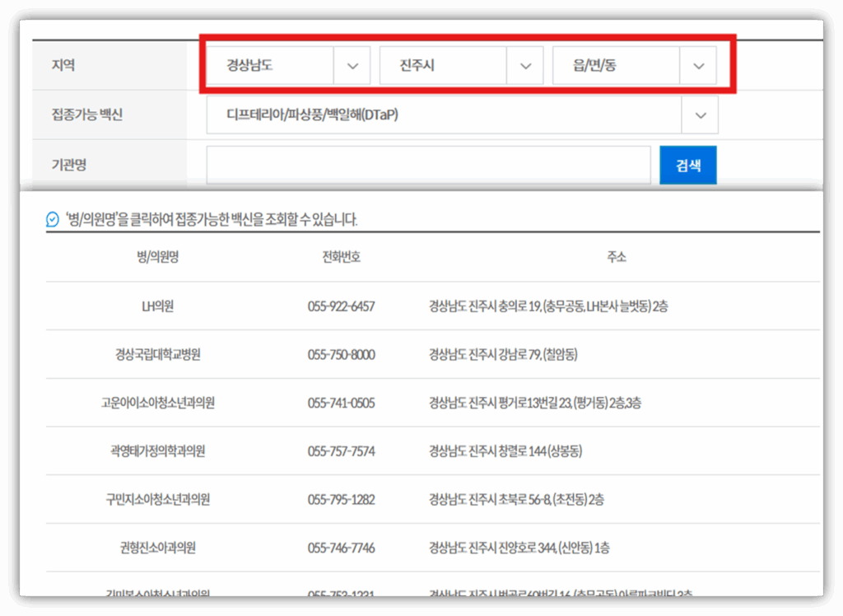Screen dimensions: 843x616
Task: Open the 곽영태가정의학과의원 clinic link
Action: 157,450
